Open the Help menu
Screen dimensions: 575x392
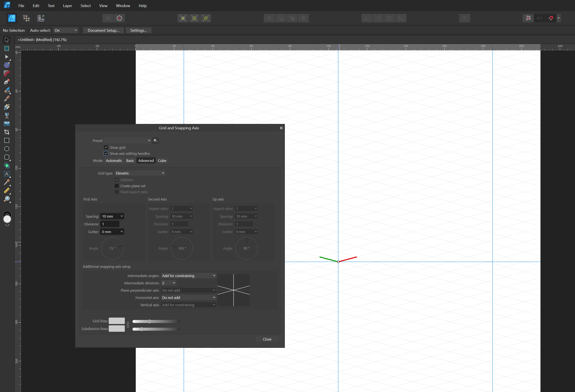142,5
